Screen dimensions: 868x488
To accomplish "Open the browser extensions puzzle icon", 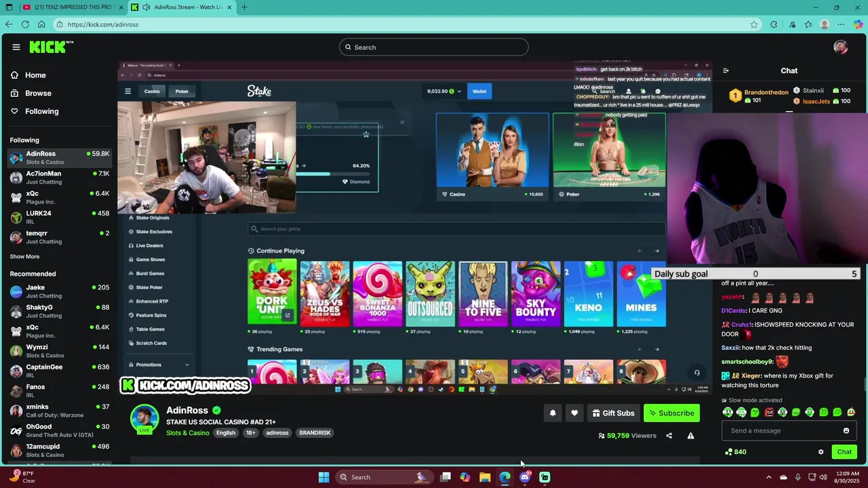I will coord(774,24).
